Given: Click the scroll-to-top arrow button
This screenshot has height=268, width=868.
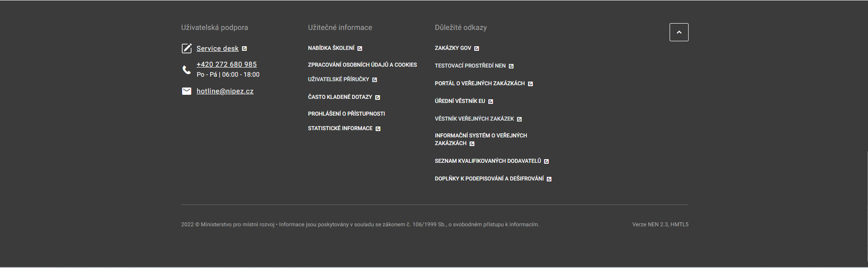Looking at the screenshot, I should (x=679, y=32).
